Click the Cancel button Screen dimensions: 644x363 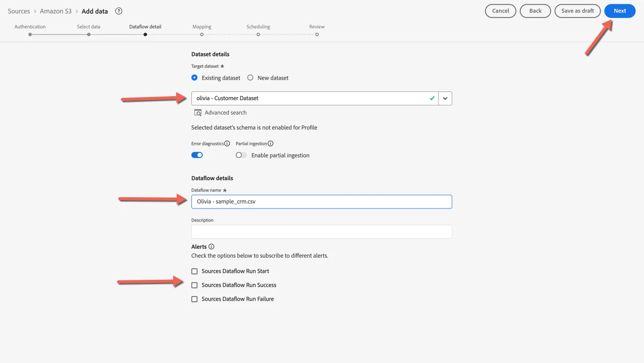[x=501, y=11]
